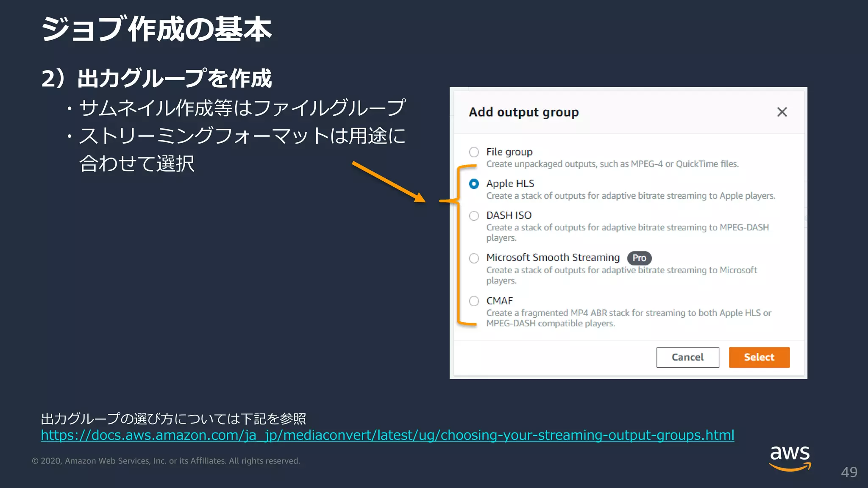Click the slide title 'ジョブ作成の基本'

pos(156,29)
